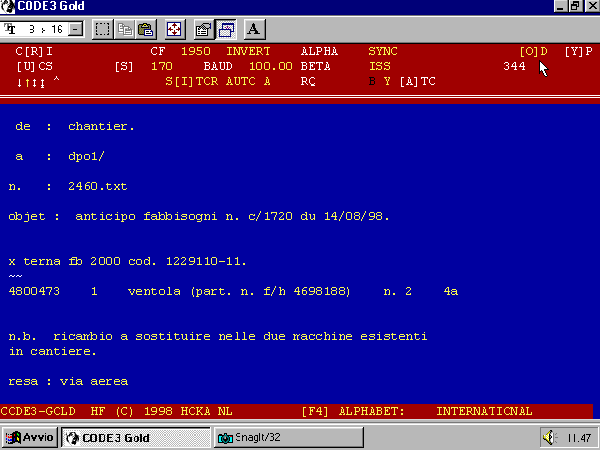This screenshot has height=450, width=600.
Task: Click the SYNC indicator in the header
Action: pos(383,51)
